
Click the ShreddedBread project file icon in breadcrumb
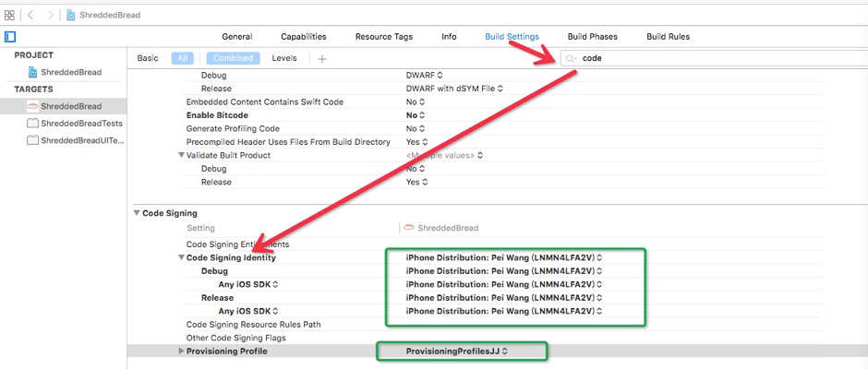[71, 15]
